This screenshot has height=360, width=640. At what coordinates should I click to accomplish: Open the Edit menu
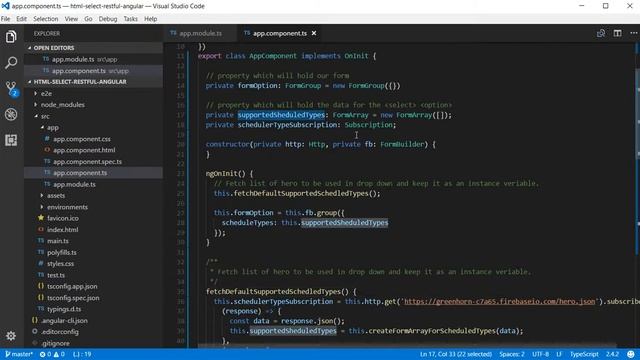click(x=21, y=19)
